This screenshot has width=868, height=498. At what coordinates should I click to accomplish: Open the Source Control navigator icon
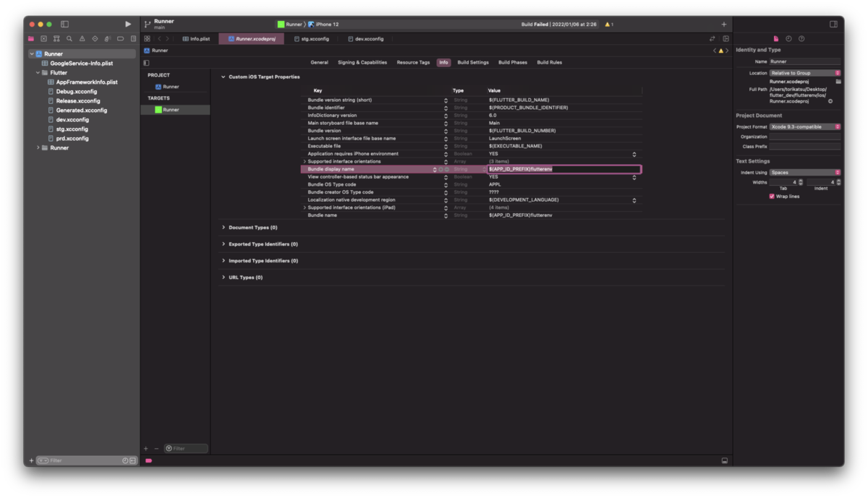(43, 39)
